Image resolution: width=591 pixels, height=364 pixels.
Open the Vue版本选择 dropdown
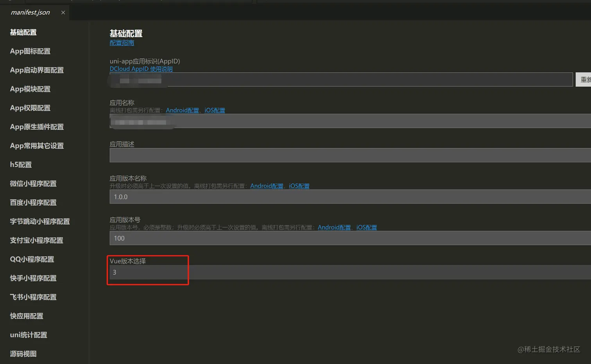pos(350,272)
